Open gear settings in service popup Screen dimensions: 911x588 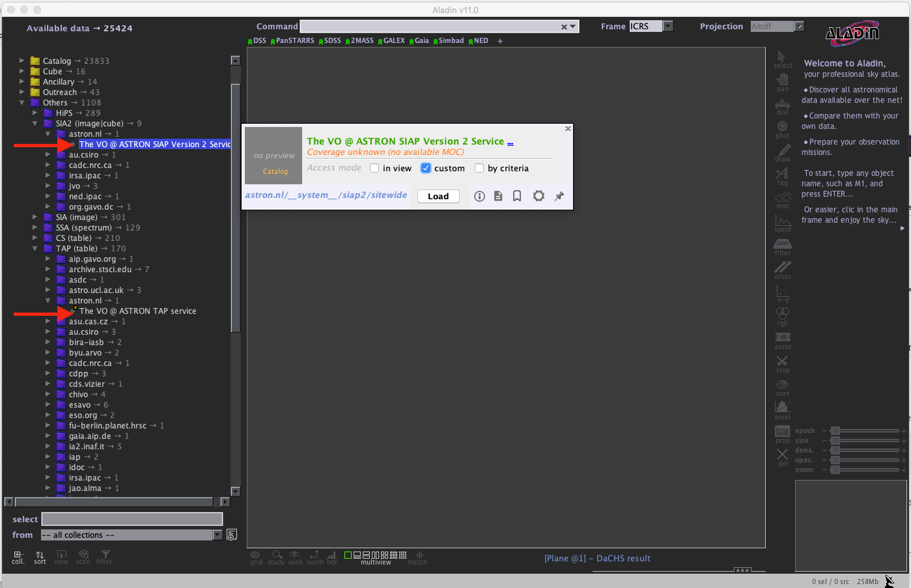539,196
